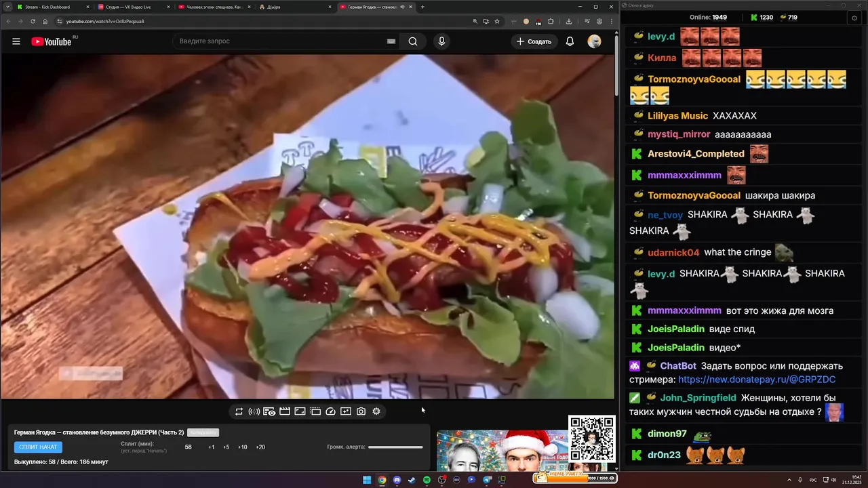Click the split minutes field showing 58
Screen dimensions: 868x488
188,447
